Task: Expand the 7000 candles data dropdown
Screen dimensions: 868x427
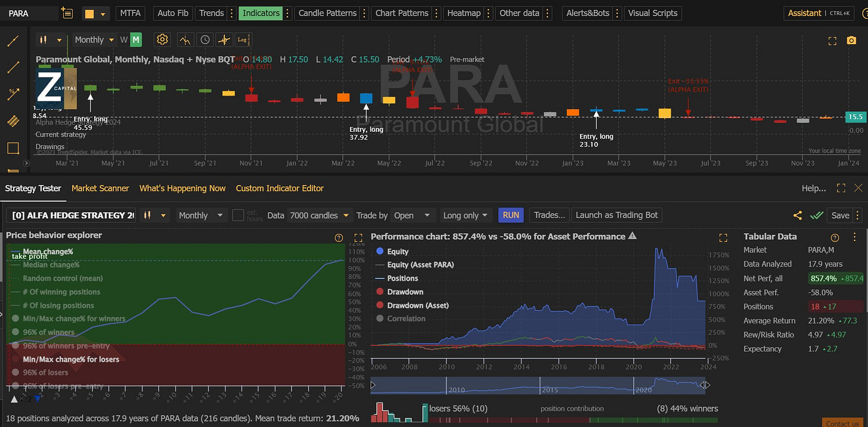Action: point(320,215)
